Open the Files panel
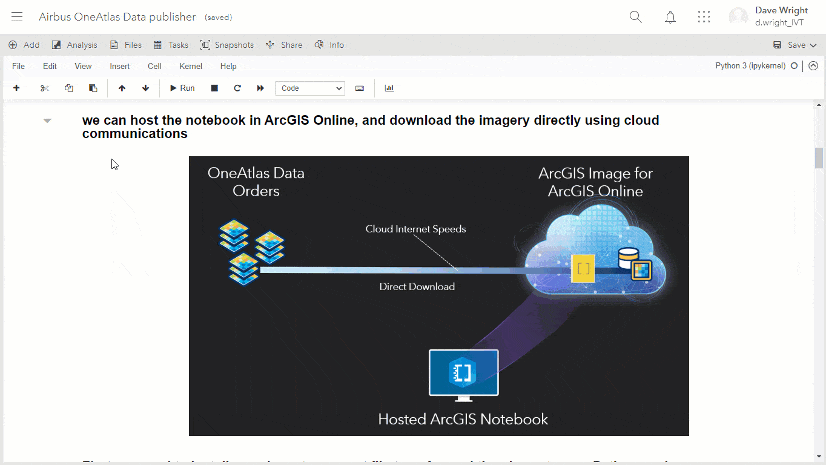Screen dimensions: 826x465 coord(125,45)
